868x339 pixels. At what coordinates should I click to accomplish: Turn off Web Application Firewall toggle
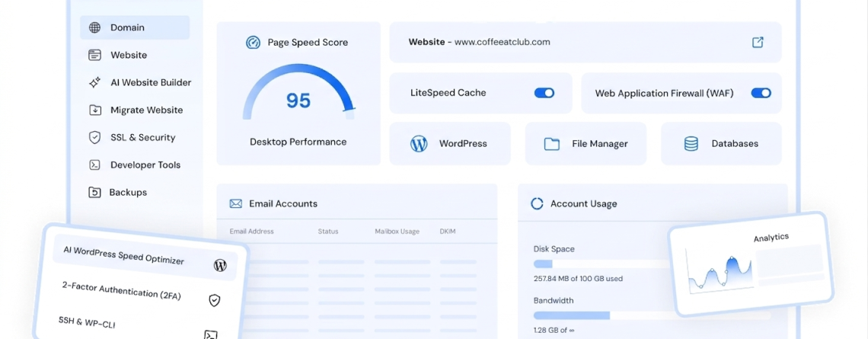(x=761, y=93)
